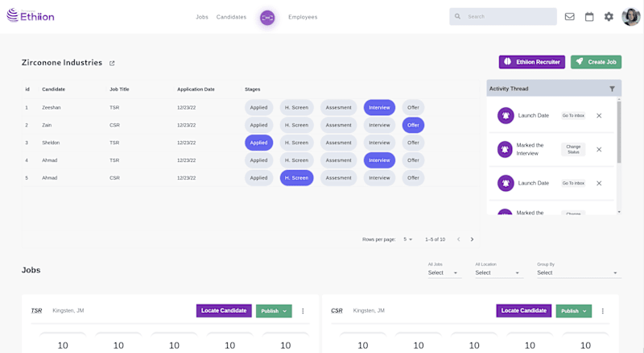Click candidate name Sheldon

51,143
